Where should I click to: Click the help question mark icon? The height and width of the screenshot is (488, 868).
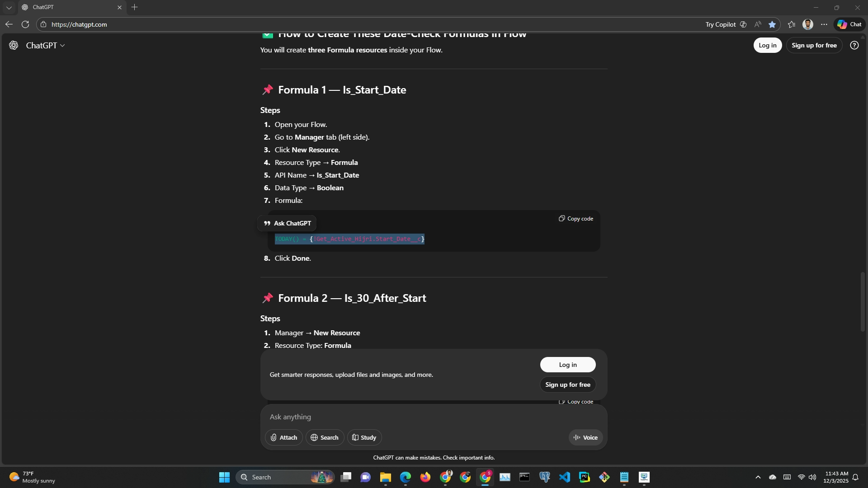coord(854,45)
